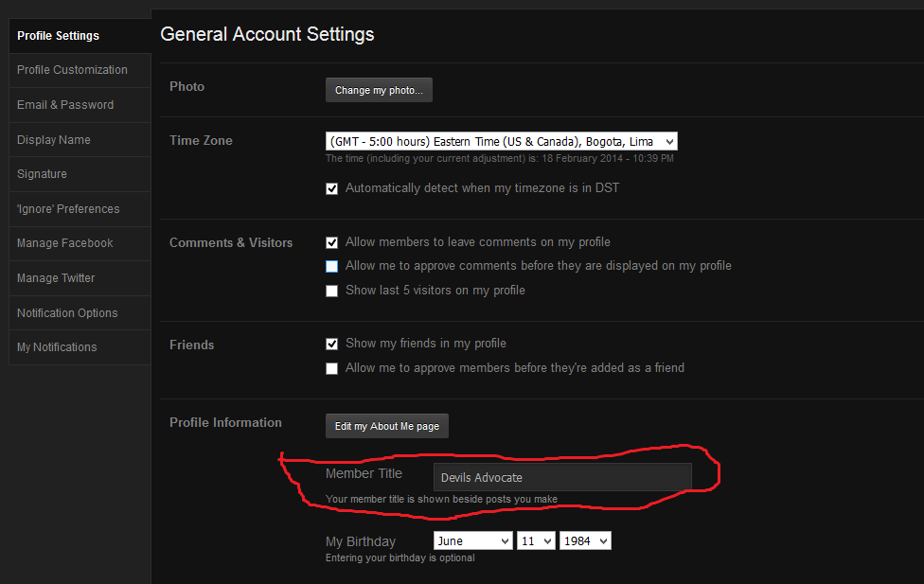Disable allowing comments on my profile

[x=331, y=243]
